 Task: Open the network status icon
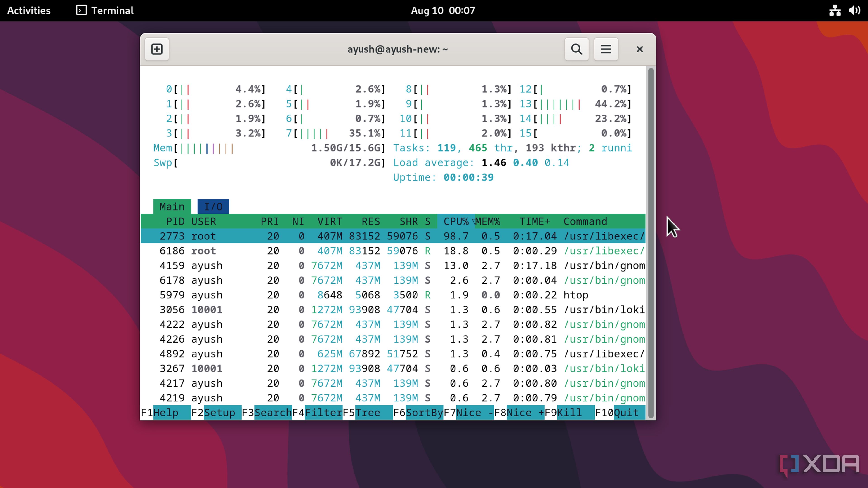(835, 10)
